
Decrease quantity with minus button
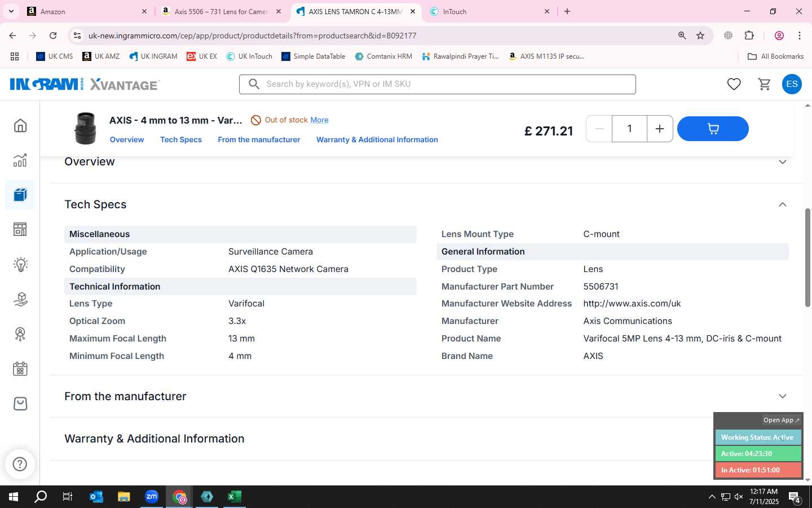(x=599, y=129)
